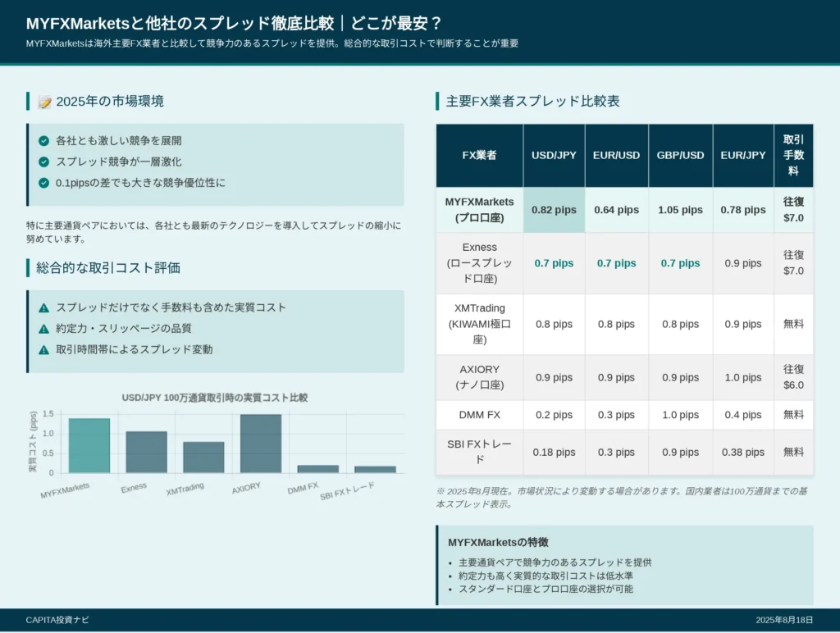The width and height of the screenshot is (840, 633).
Task: Click MYFXMarkets 往復 $7.0 fee cell
Action: [x=793, y=210]
